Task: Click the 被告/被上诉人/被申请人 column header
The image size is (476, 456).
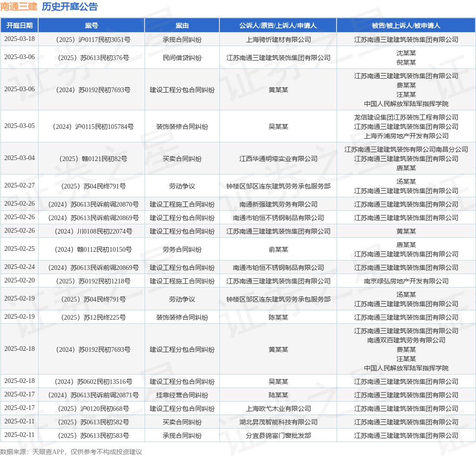Action: pos(406,26)
